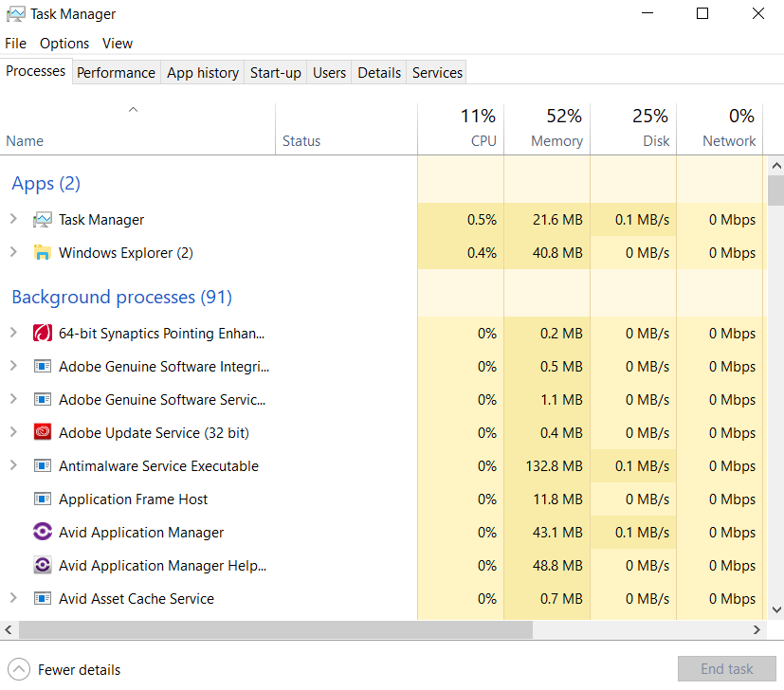Toggle sort direction arrow above Name column

pyautogui.click(x=133, y=110)
